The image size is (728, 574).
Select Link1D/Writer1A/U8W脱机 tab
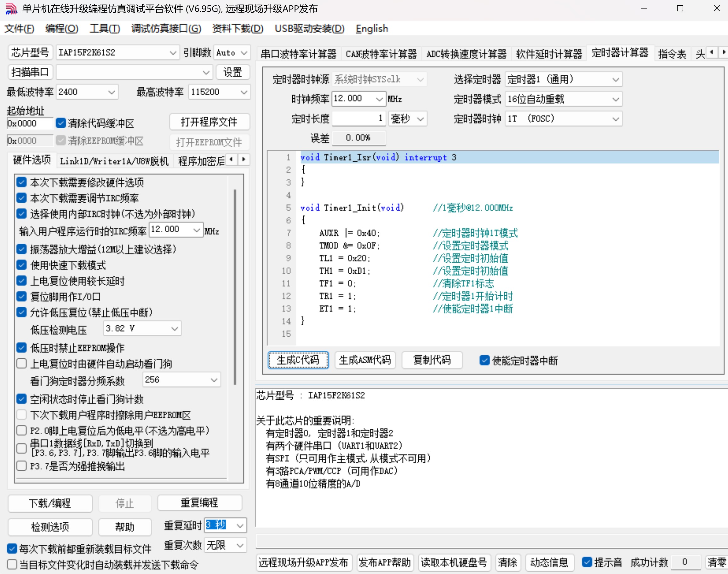coord(114,161)
